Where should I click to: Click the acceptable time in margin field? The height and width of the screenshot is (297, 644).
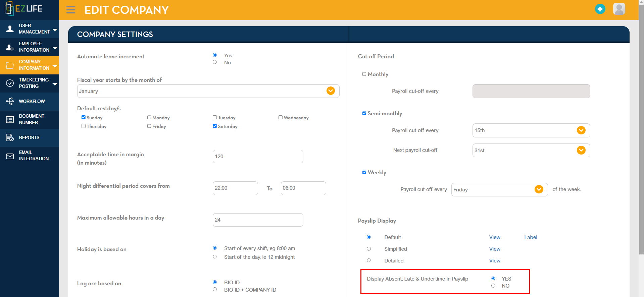click(x=258, y=157)
